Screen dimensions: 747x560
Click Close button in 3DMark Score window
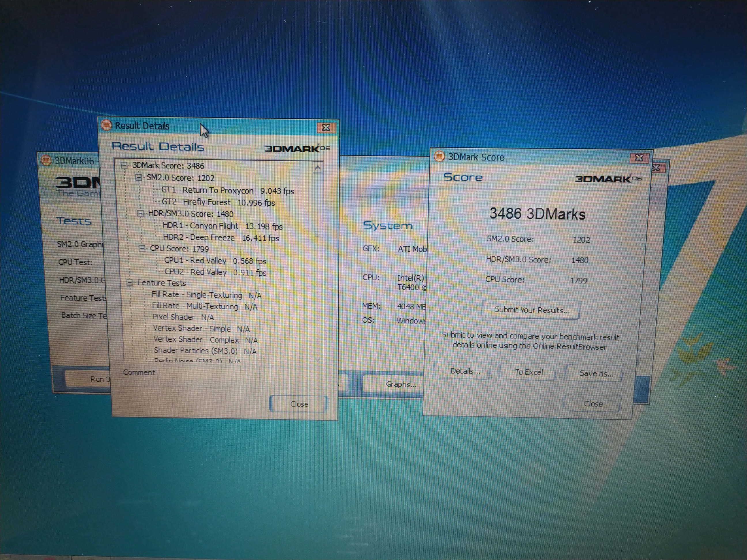pos(593,404)
